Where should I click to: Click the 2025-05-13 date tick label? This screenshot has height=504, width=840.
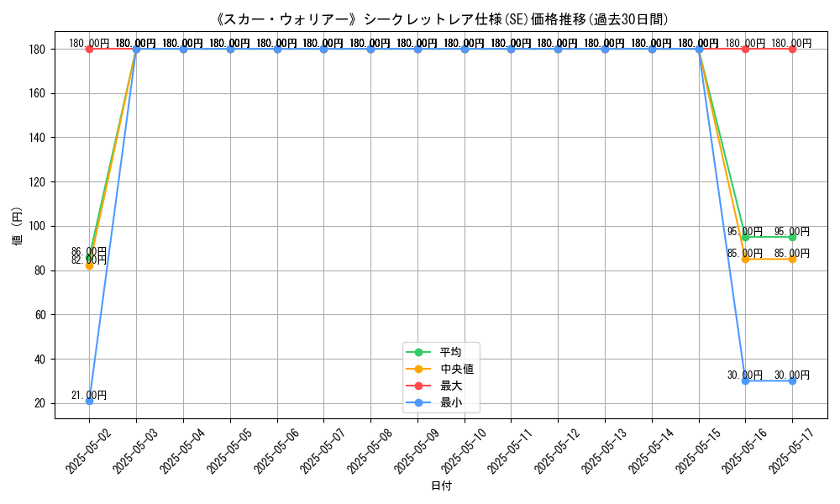click(x=604, y=451)
